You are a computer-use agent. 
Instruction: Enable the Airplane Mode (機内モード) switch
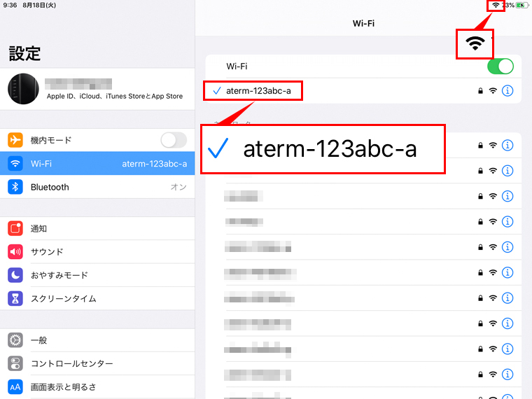coord(173,140)
